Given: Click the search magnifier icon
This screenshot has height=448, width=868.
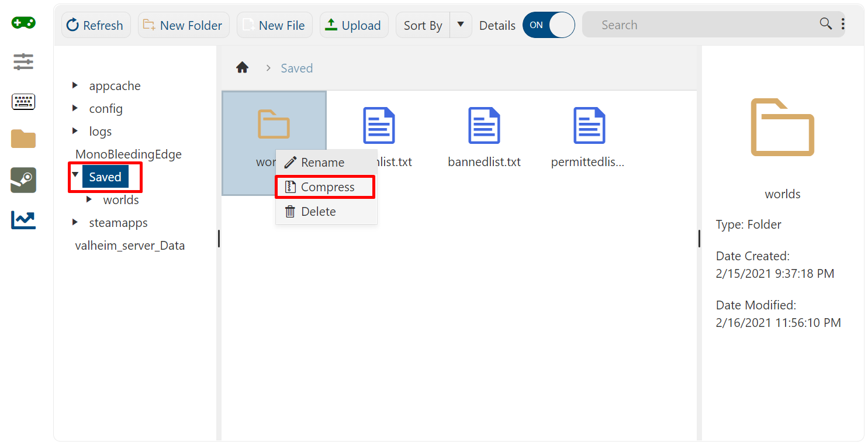Looking at the screenshot, I should click(825, 24).
